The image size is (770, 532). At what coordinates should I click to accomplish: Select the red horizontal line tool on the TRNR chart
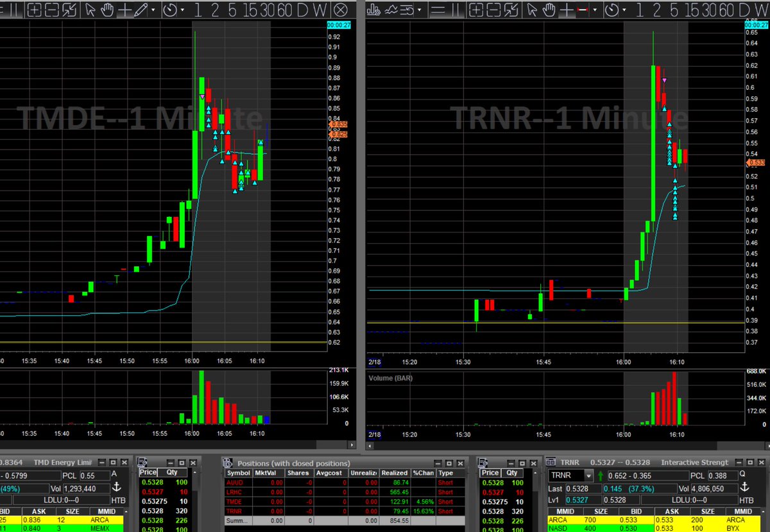point(583,10)
